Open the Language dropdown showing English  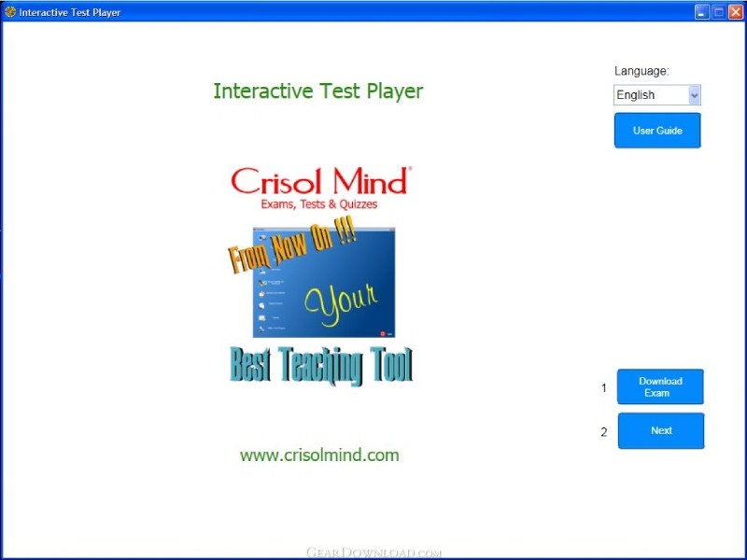pos(657,95)
